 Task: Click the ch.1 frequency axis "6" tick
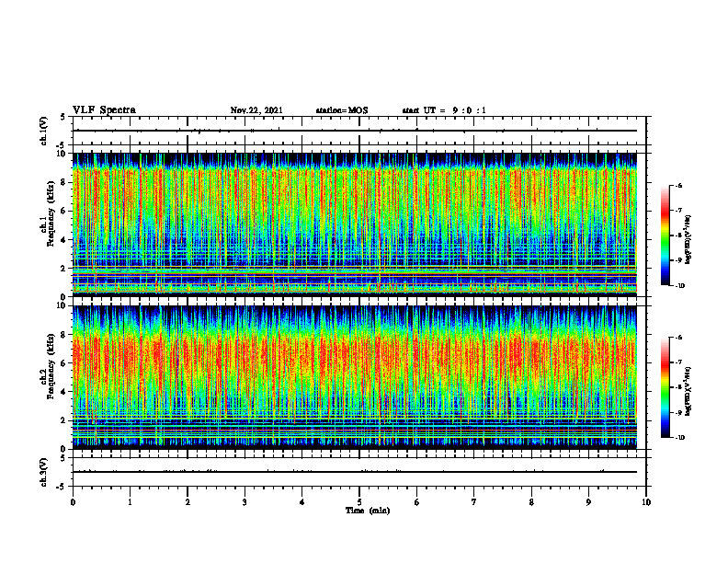tap(64, 211)
